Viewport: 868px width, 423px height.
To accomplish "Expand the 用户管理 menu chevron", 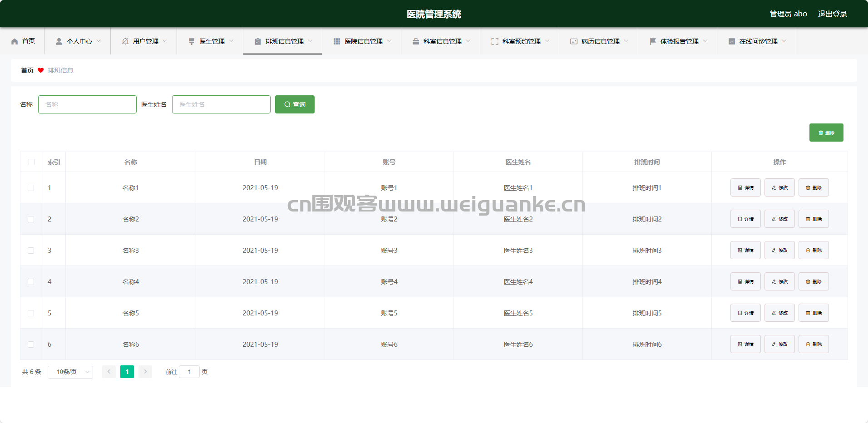I will 165,41.
